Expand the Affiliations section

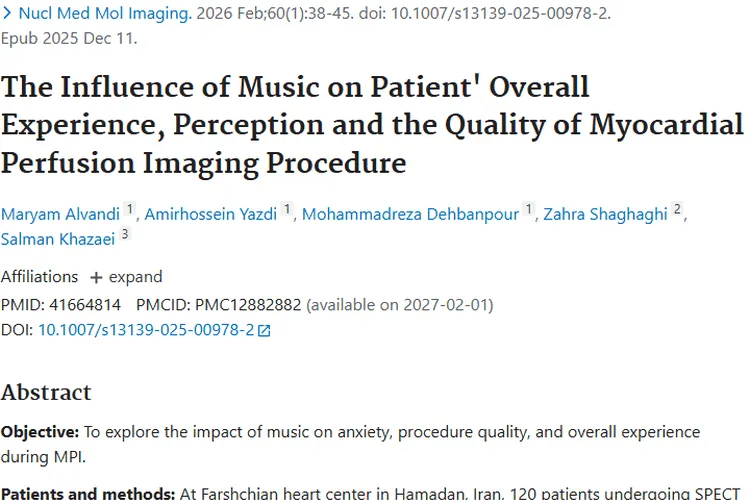[x=135, y=277]
